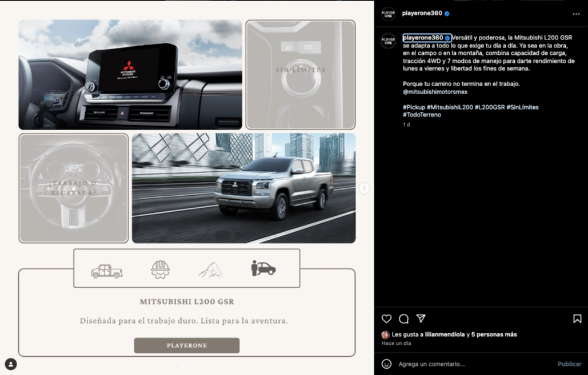The image size is (588, 375).
Task: Open playerone360 profile picture in header
Action: tap(389, 14)
